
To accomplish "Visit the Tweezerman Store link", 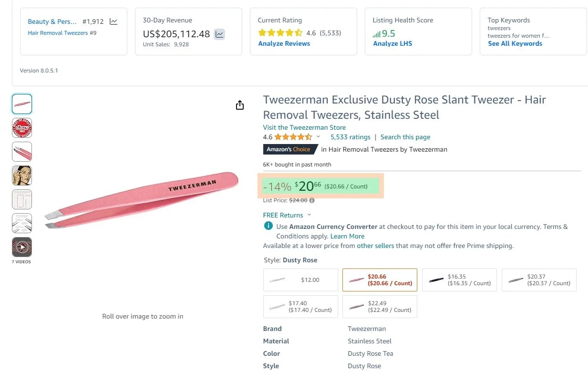I will 304,127.
